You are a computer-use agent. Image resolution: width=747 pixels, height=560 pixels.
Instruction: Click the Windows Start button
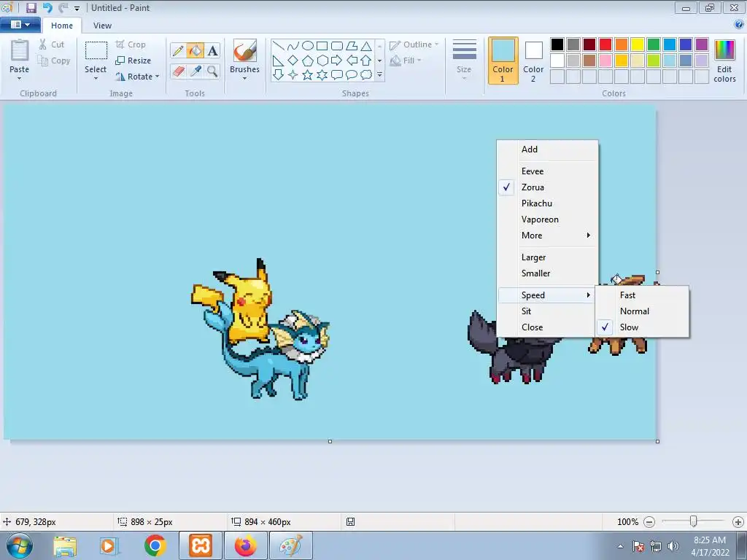click(20, 545)
